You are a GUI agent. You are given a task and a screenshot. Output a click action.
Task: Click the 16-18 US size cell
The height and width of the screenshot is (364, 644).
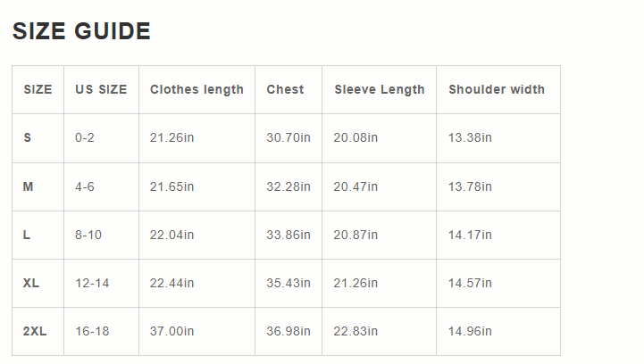click(92, 331)
